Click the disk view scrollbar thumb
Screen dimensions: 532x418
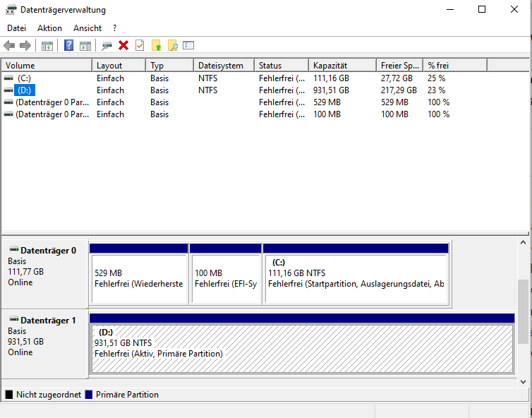pyautogui.click(x=523, y=311)
